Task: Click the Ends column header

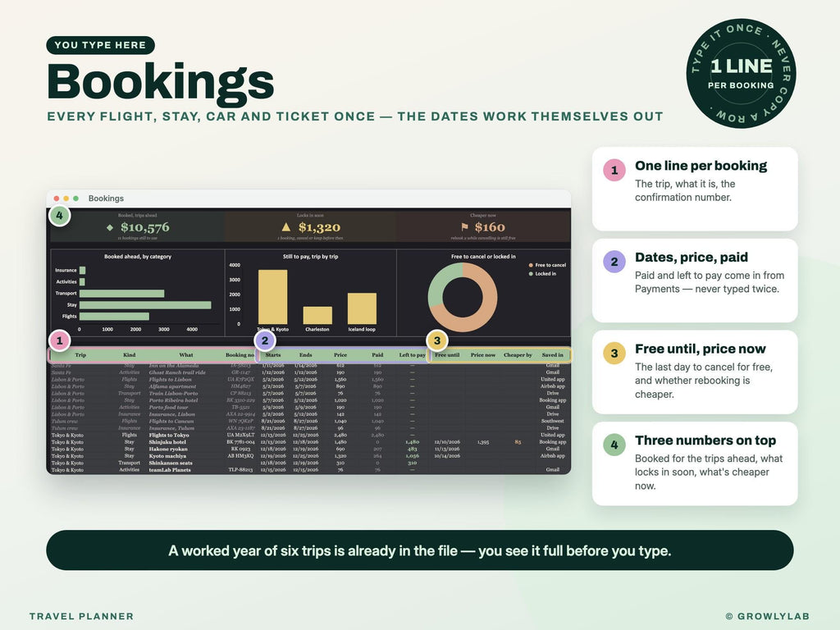Action: (x=305, y=355)
